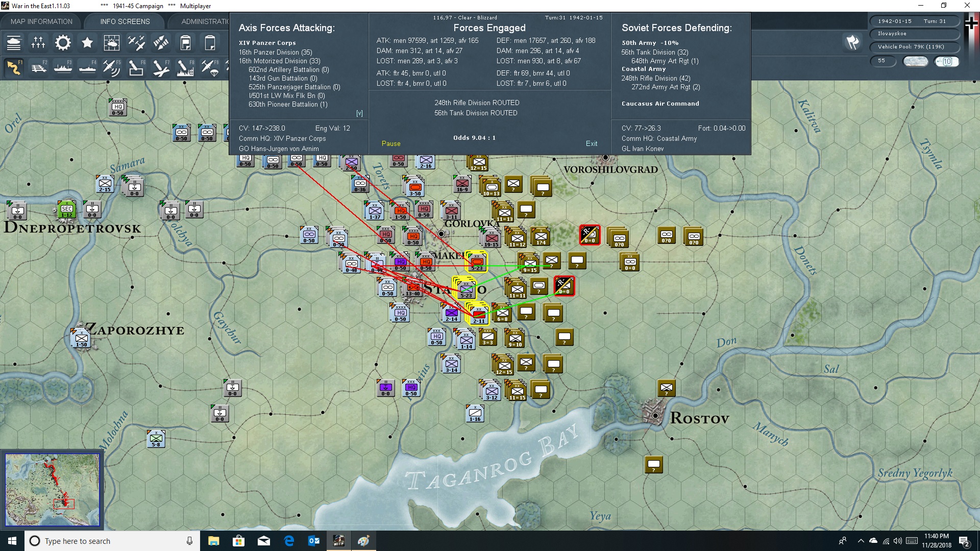Open the flag report clipboard icon

pyautogui.click(x=185, y=43)
